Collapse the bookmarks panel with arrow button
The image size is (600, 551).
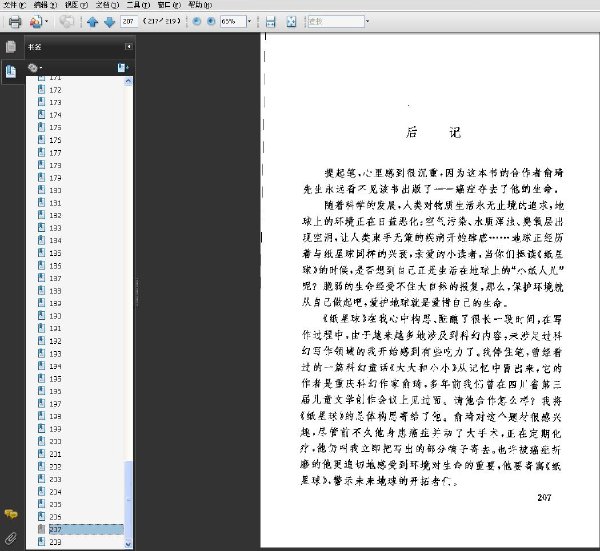point(129,47)
